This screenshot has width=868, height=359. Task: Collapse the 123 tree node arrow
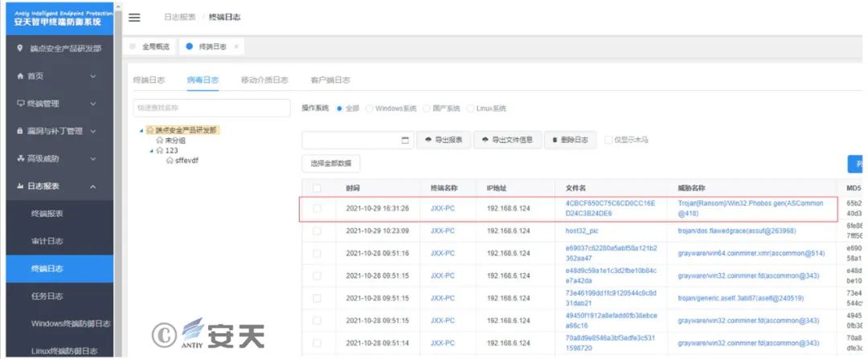[151, 150]
